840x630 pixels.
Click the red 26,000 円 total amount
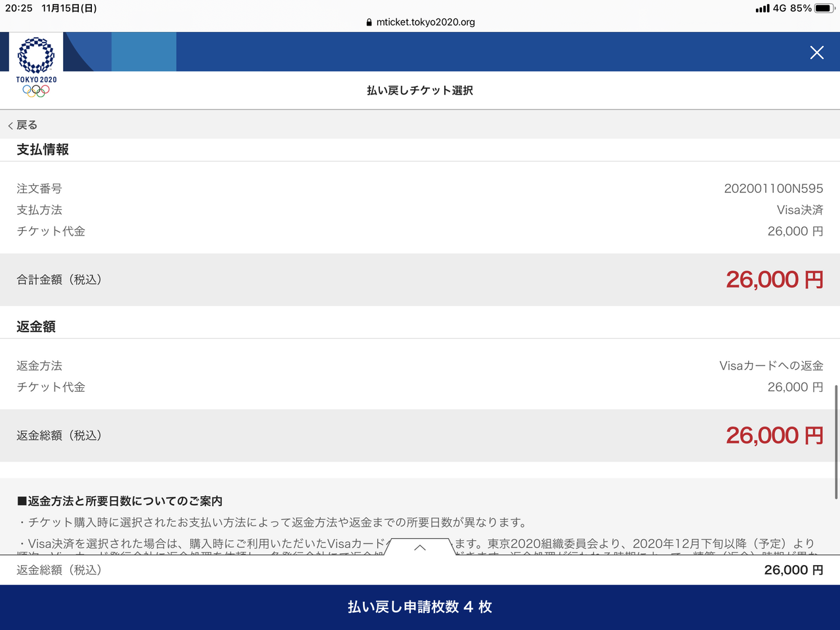[x=774, y=280]
